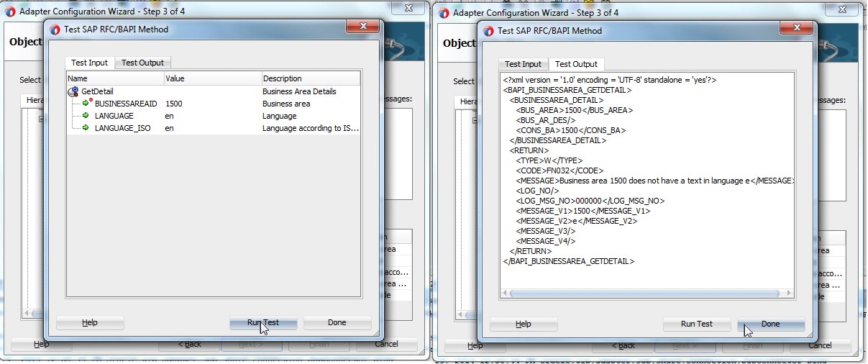Click the LOG_MSG_NO 000000 XML line
This screenshot has height=364, width=868.
[590, 201]
